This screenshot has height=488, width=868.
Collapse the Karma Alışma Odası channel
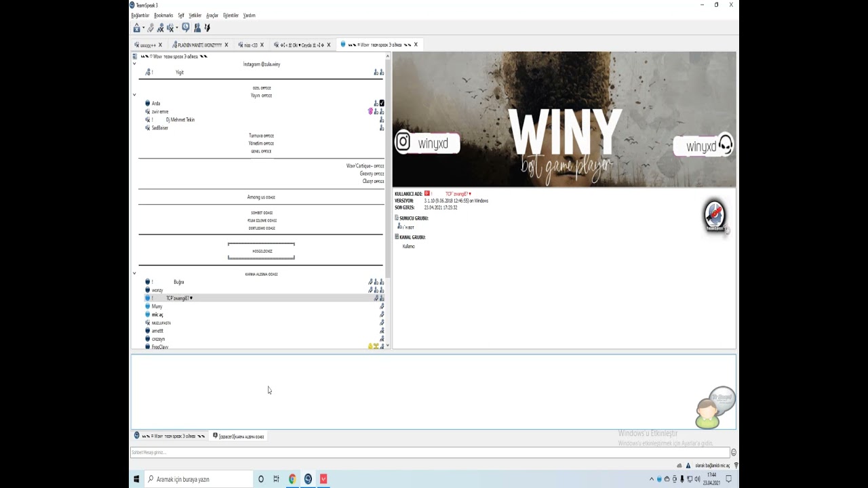[134, 273]
